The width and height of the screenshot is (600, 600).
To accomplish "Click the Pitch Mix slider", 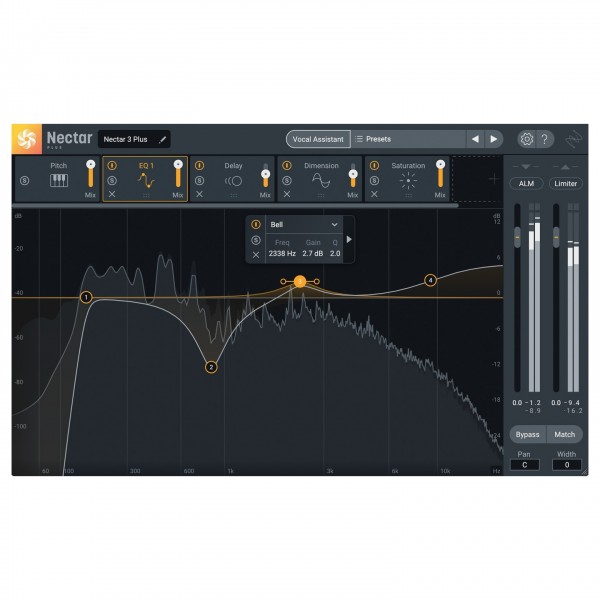I will [x=91, y=174].
